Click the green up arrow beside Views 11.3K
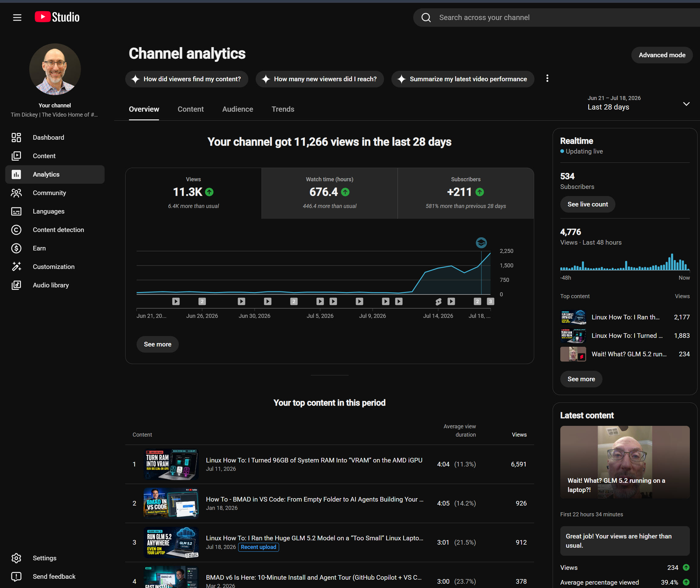The image size is (700, 588). point(209,192)
